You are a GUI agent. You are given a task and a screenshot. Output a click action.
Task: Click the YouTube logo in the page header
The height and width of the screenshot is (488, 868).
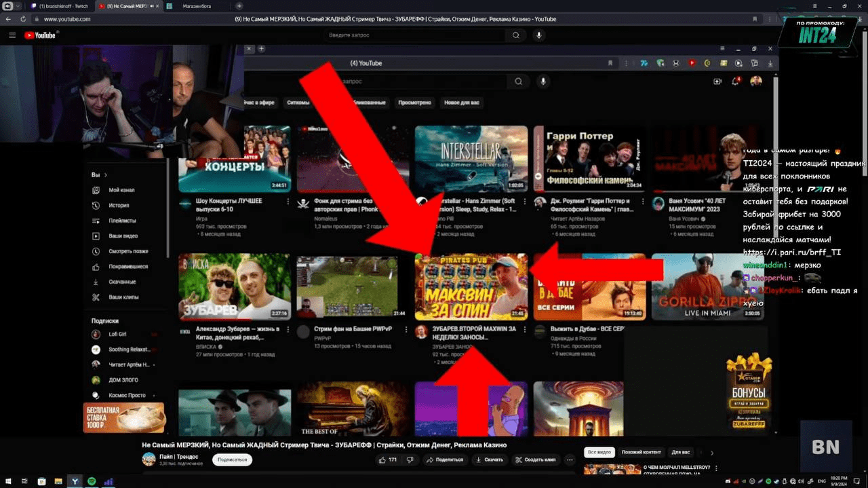tap(41, 35)
